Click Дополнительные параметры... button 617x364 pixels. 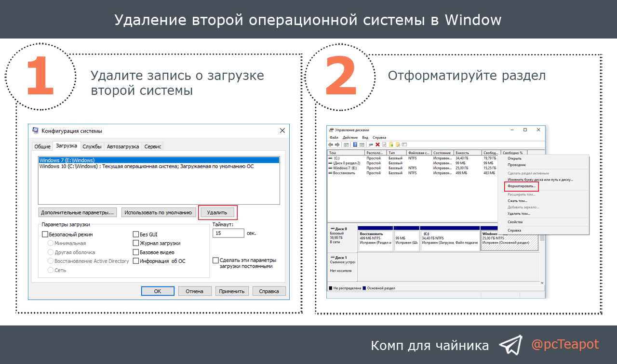click(x=78, y=212)
